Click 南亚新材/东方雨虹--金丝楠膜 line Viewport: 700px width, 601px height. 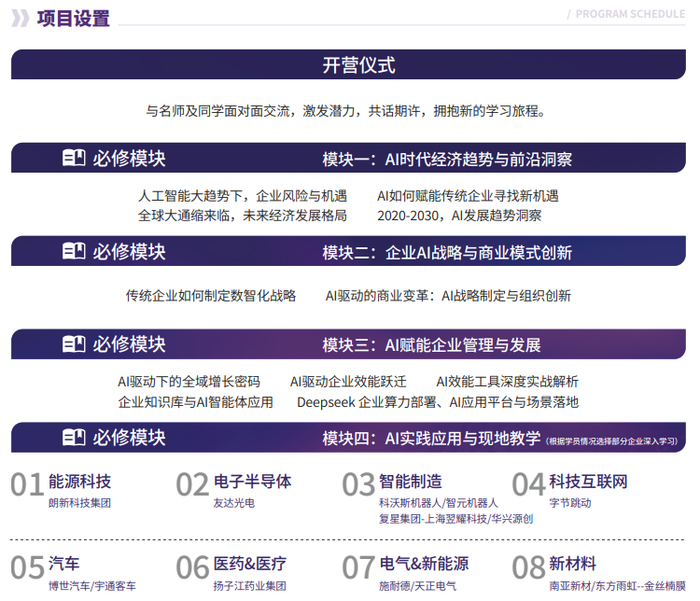[618, 585]
